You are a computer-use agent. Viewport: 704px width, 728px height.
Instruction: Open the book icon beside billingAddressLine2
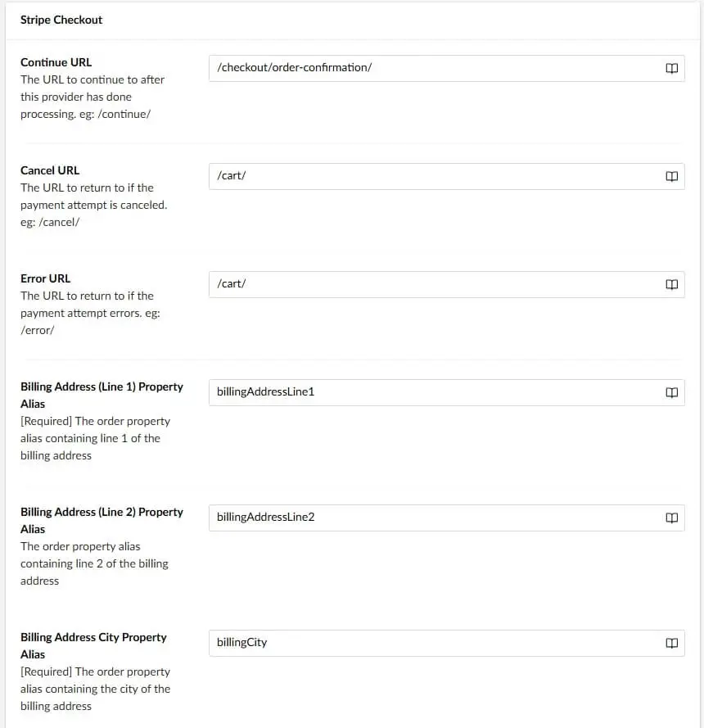click(671, 518)
